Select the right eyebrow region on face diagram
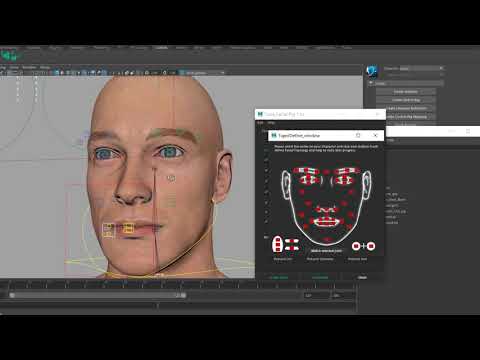 pyautogui.click(x=348, y=171)
